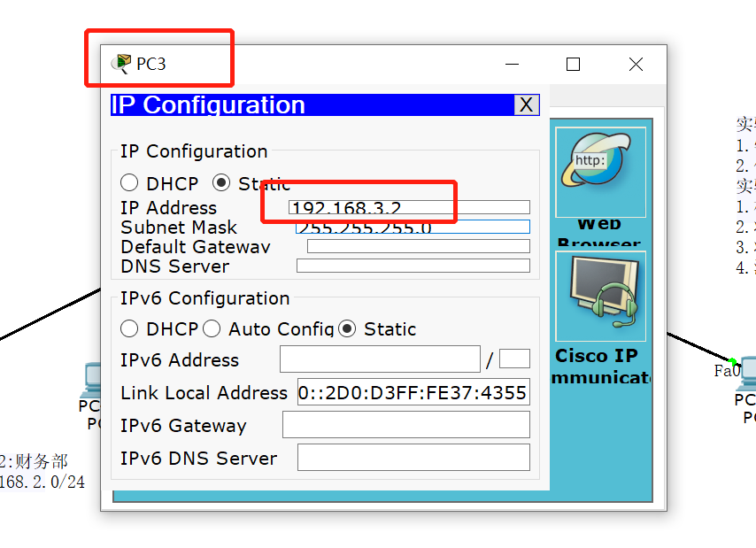Click the green Fa0 link indicator
Image resolution: width=756 pixels, height=548 pixels.
[732, 361]
